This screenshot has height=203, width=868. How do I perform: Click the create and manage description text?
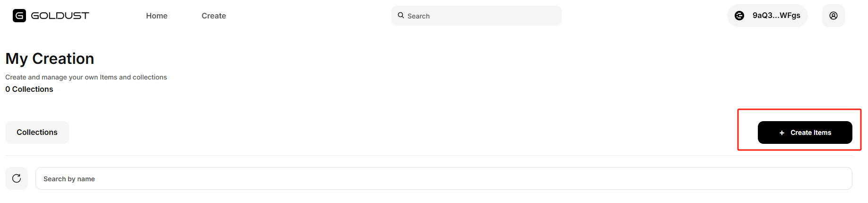(86, 77)
